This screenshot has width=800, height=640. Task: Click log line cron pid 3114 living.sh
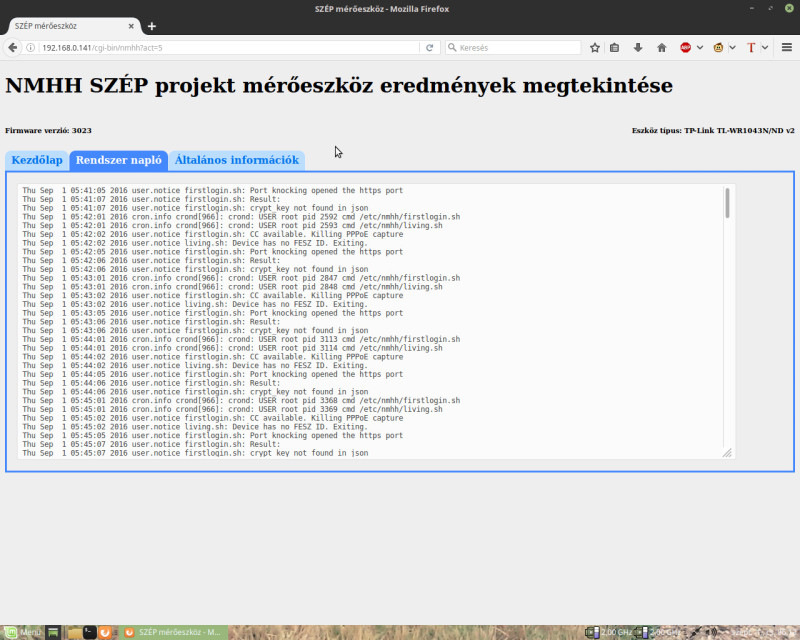233,348
